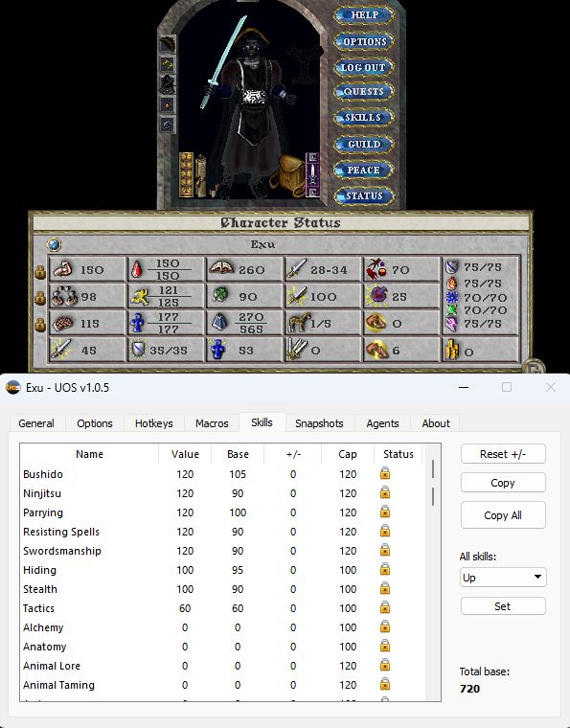
Task: Toggle the Tactics skill lock status
Action: [x=385, y=607]
